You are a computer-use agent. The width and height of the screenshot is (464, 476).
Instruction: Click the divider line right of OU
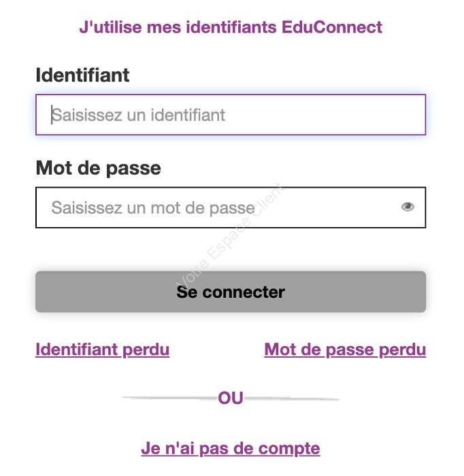[291, 398]
